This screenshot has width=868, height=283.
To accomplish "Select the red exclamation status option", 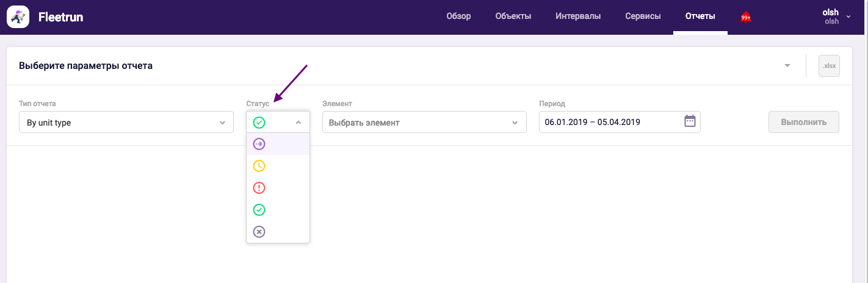I will (259, 188).
